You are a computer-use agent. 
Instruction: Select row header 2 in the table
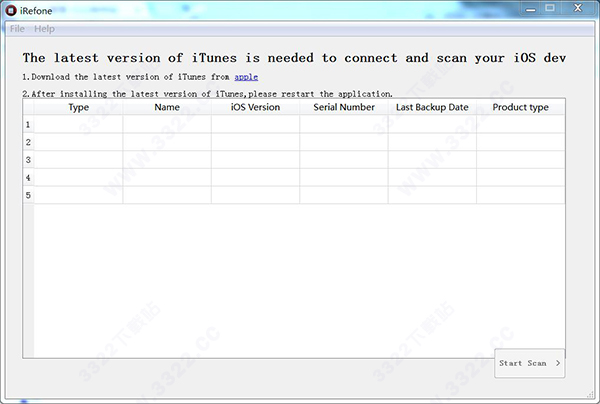28,142
